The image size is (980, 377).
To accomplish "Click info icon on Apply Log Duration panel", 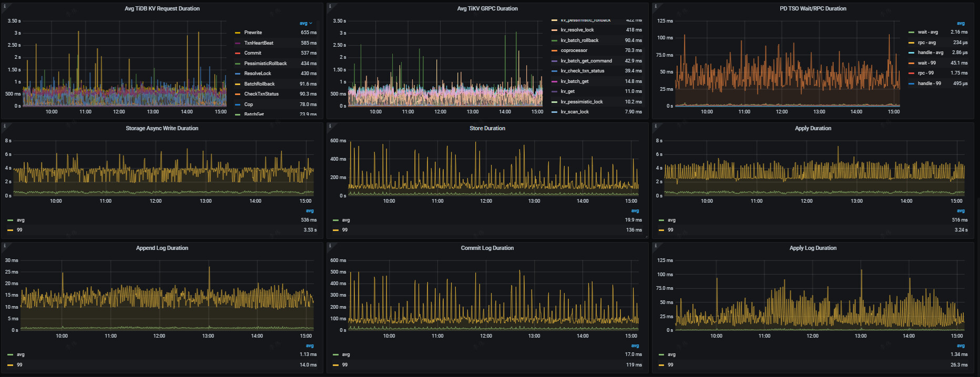I will 655,246.
